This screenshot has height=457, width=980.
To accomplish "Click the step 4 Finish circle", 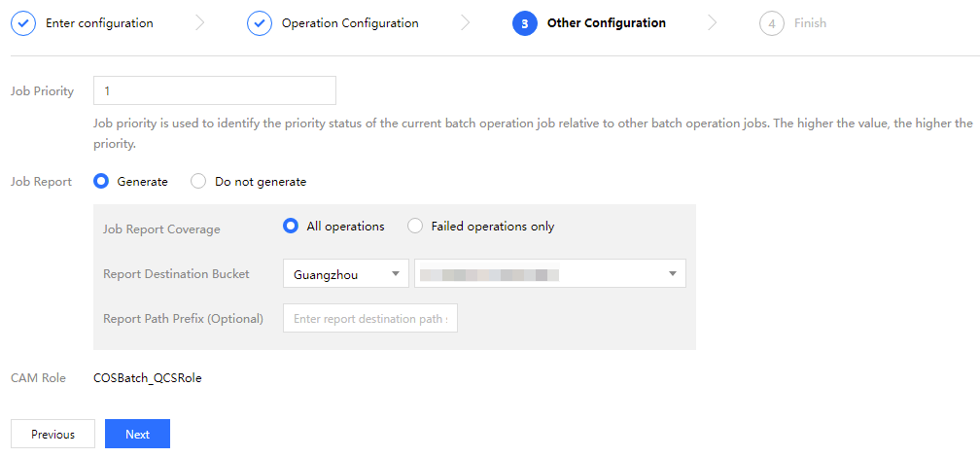I will pyautogui.click(x=772, y=23).
